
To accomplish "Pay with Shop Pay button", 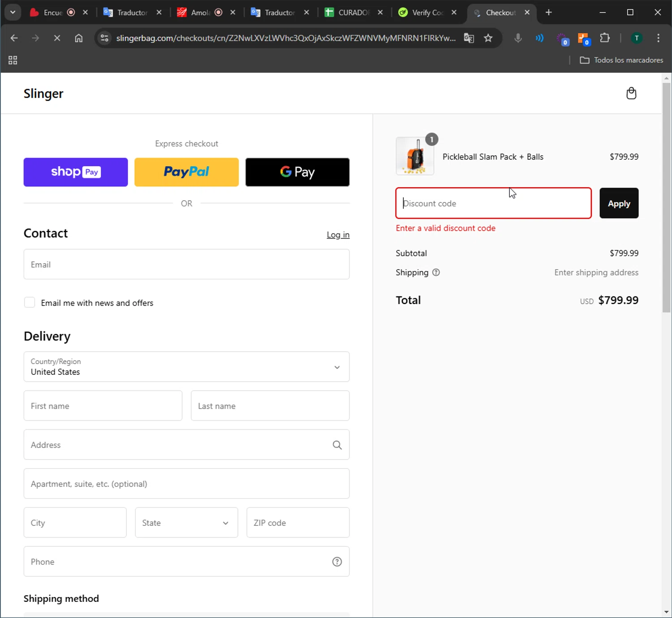I will [x=76, y=172].
